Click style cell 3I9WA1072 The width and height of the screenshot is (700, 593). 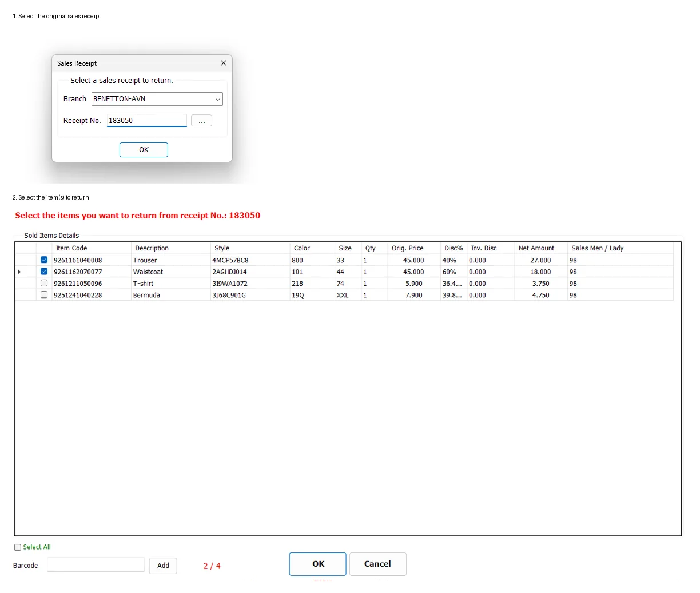(250, 284)
